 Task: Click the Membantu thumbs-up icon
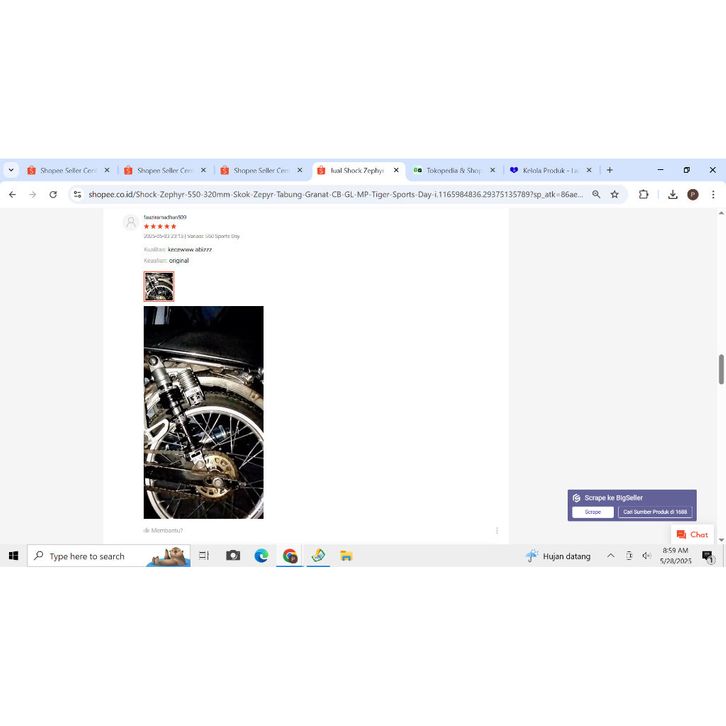pos(147,530)
